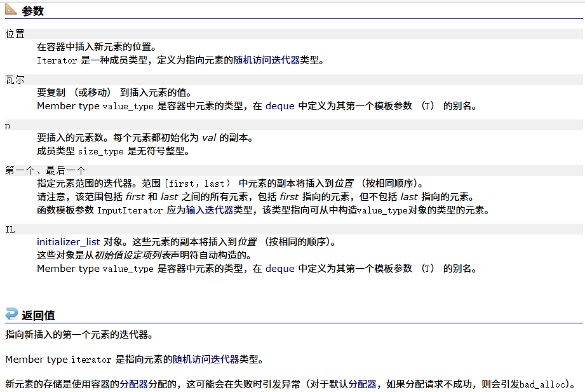This screenshot has height=392, width=585.
Task: Click the text 要复制（或移动）到插入元素的值。
Action: point(114,93)
